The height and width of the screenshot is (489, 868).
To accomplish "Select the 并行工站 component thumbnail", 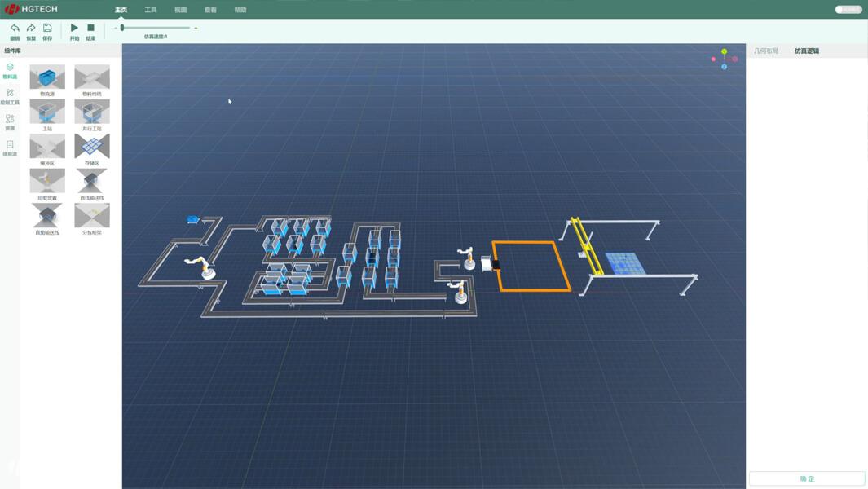I will pos(92,112).
